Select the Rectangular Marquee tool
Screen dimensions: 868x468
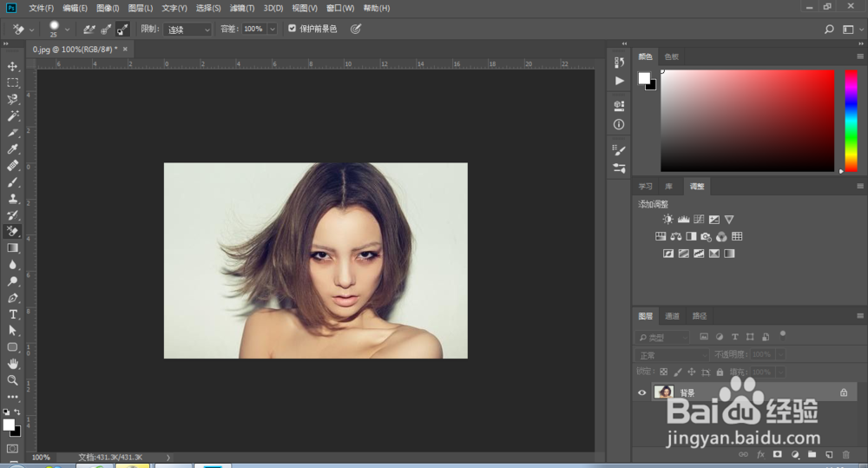[x=13, y=83]
